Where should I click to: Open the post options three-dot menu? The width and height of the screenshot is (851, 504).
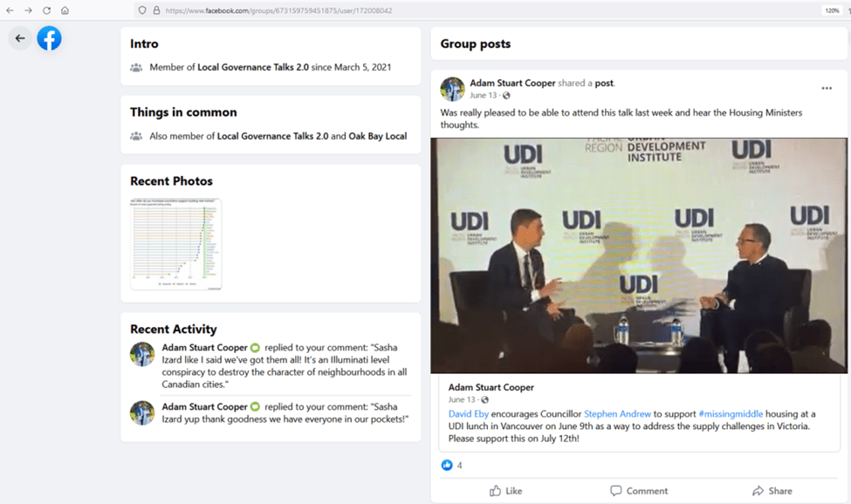point(826,88)
